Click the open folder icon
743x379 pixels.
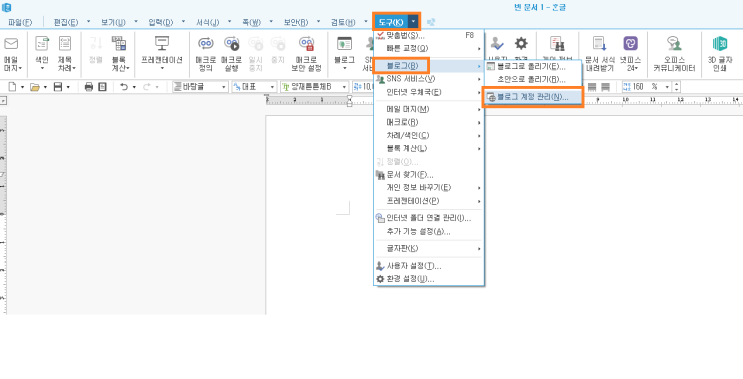coord(35,87)
